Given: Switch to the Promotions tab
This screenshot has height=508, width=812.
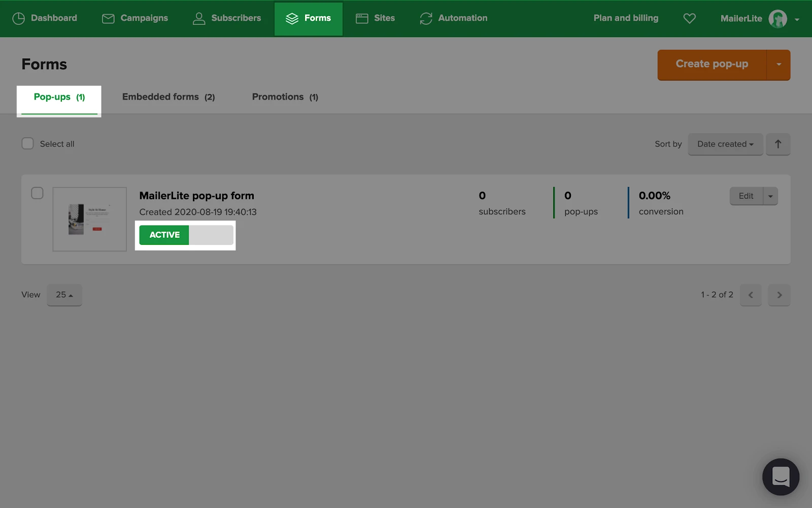Looking at the screenshot, I should click(x=285, y=97).
